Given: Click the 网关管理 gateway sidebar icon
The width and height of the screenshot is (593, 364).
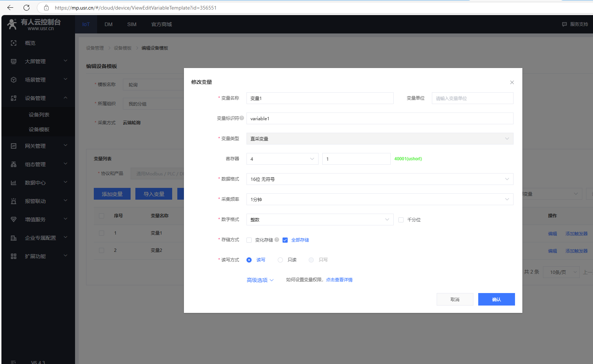Looking at the screenshot, I should [14, 146].
